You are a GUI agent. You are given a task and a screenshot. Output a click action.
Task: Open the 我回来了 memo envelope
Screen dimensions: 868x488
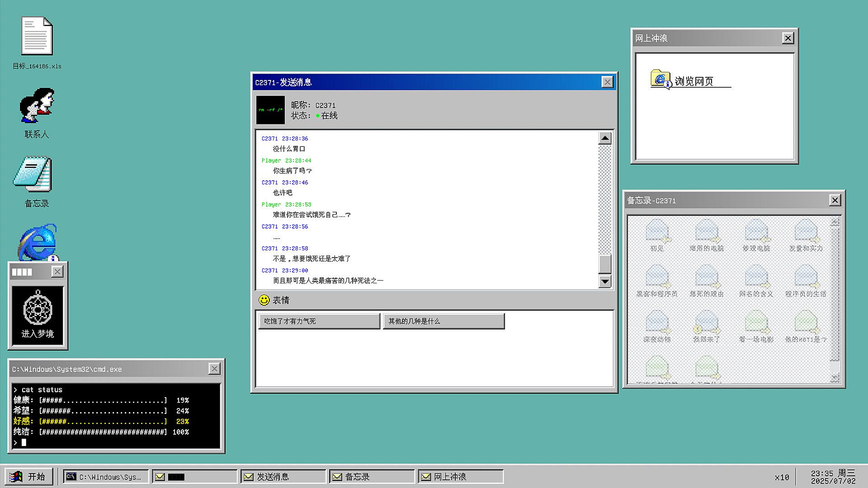click(707, 325)
